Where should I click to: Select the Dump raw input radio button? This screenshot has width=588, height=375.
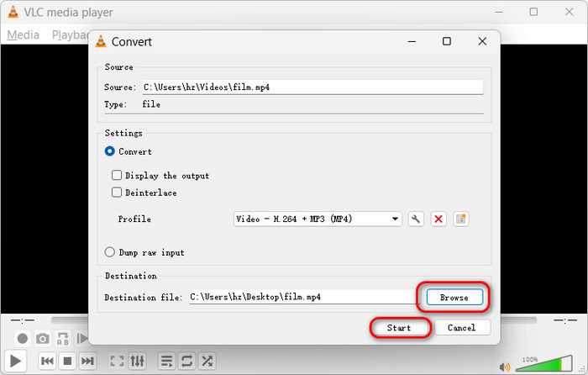coord(109,252)
